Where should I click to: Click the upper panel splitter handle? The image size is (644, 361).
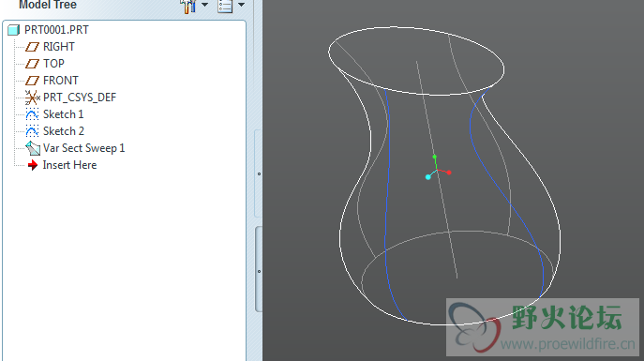[259, 173]
